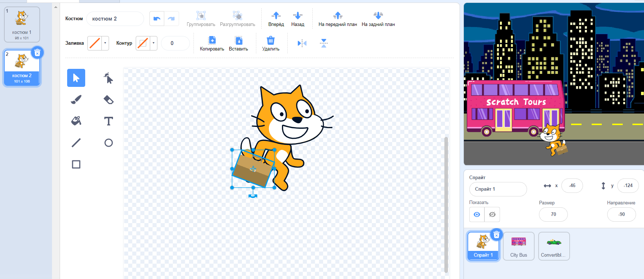Flip the selection horizontally
Image resolution: width=644 pixels, height=279 pixels.
tap(302, 43)
